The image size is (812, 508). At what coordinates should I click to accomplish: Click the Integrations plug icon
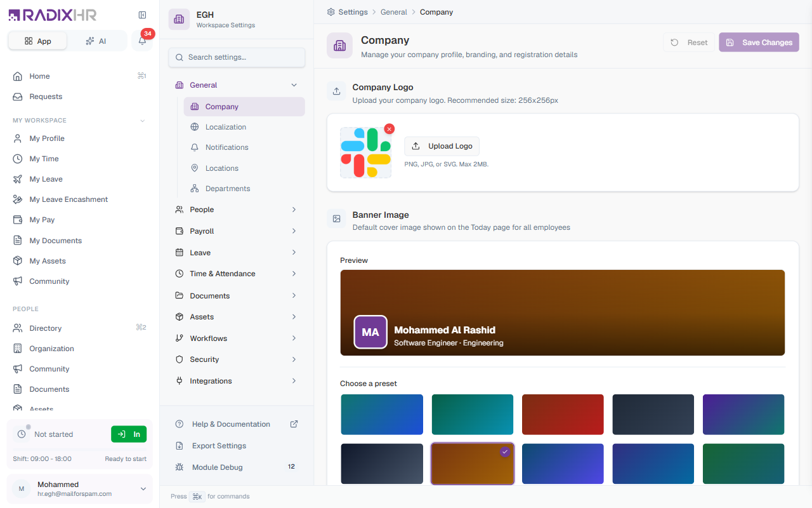click(x=180, y=381)
